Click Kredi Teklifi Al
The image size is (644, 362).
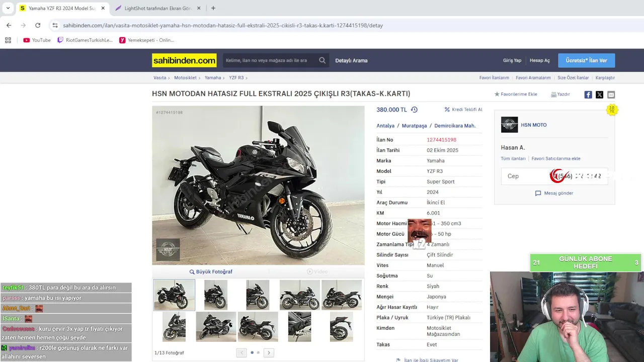coord(463,110)
